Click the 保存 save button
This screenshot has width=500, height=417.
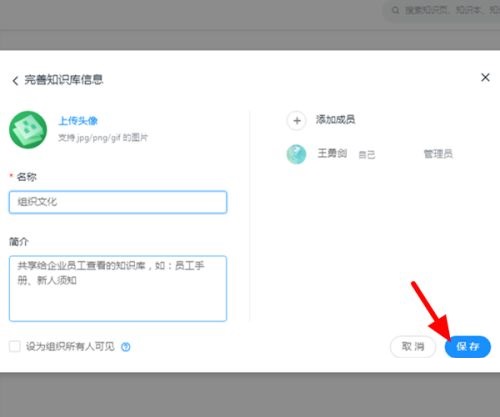tap(468, 347)
